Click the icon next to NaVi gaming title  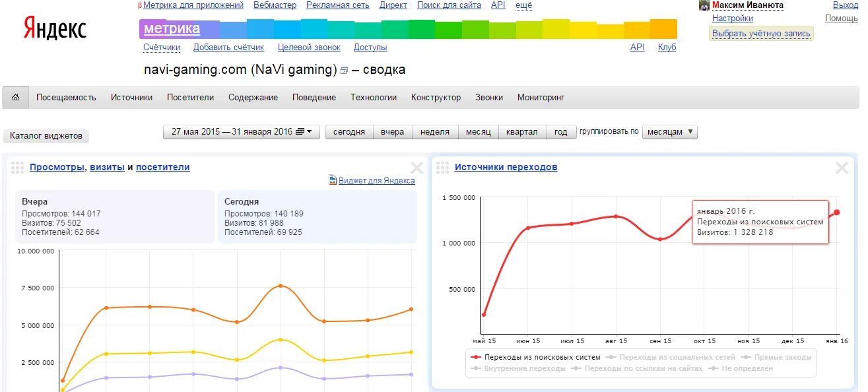344,71
